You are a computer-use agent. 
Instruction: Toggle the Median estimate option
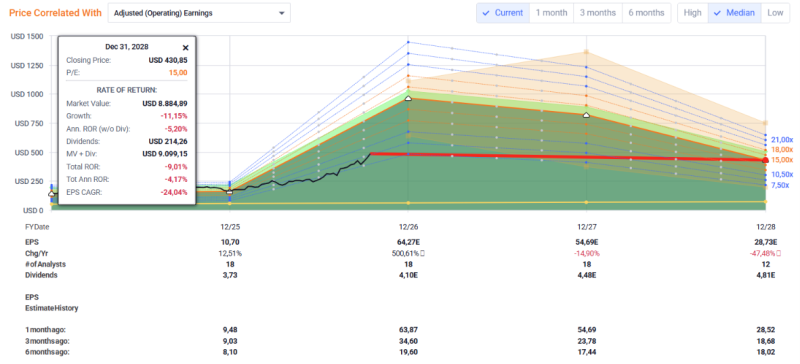734,13
